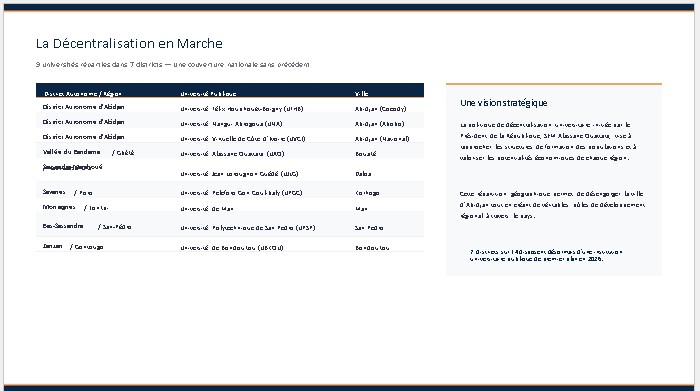Click 'Bas-Sassandra / San-Pédro' region cell
The width and height of the screenshot is (700, 391).
[x=87, y=226]
